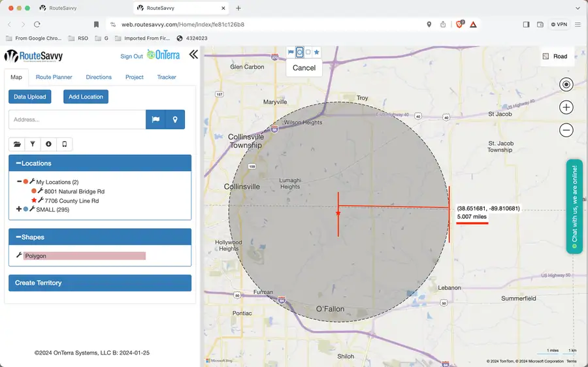
Task: Collapse the sidebar with the double chevron
Action: click(x=193, y=55)
